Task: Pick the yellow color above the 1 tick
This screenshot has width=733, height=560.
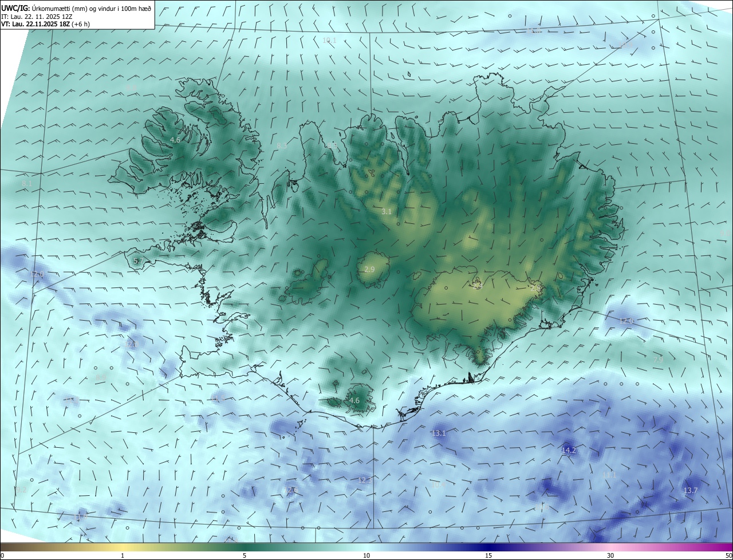Action: (123, 547)
